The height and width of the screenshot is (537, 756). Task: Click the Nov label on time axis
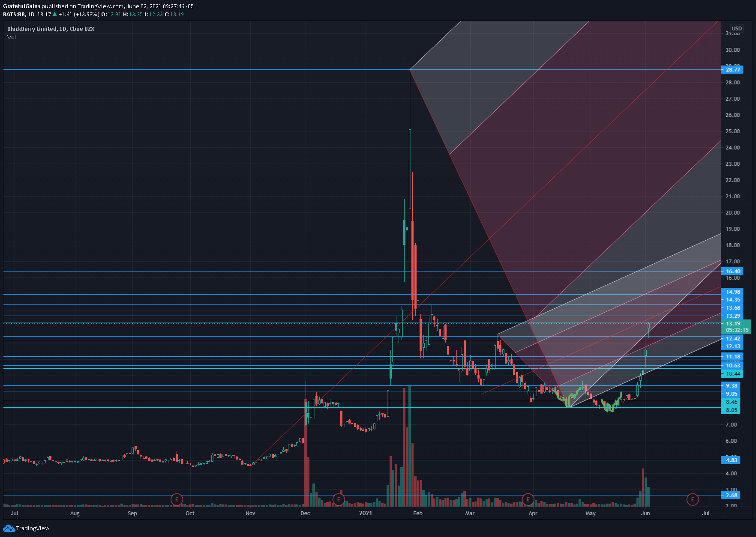(x=250, y=513)
